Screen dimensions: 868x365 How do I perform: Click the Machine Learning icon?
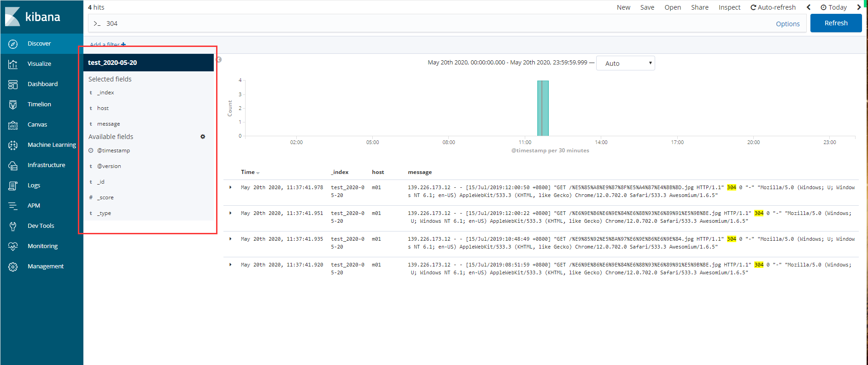(13, 145)
